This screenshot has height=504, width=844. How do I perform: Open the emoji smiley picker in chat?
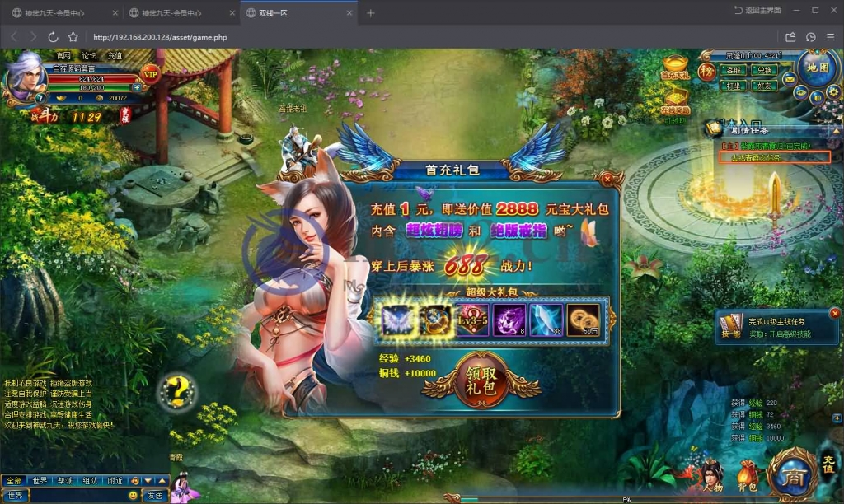pos(133,496)
